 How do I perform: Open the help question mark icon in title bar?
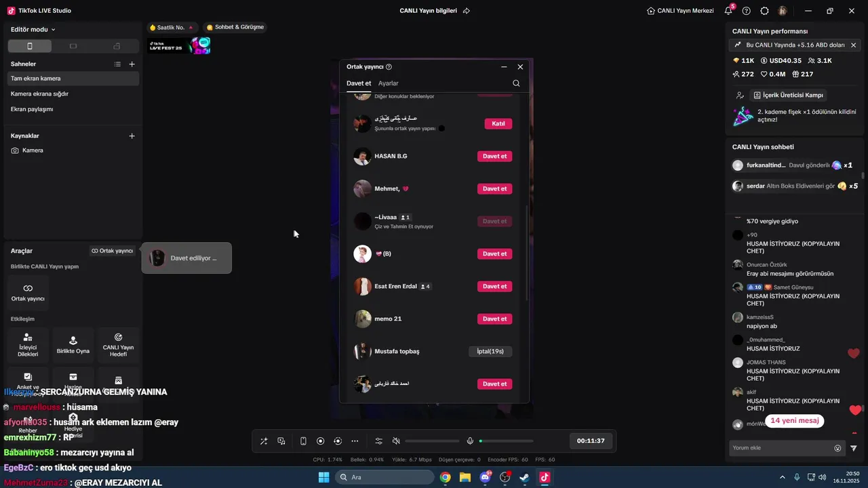(x=747, y=11)
